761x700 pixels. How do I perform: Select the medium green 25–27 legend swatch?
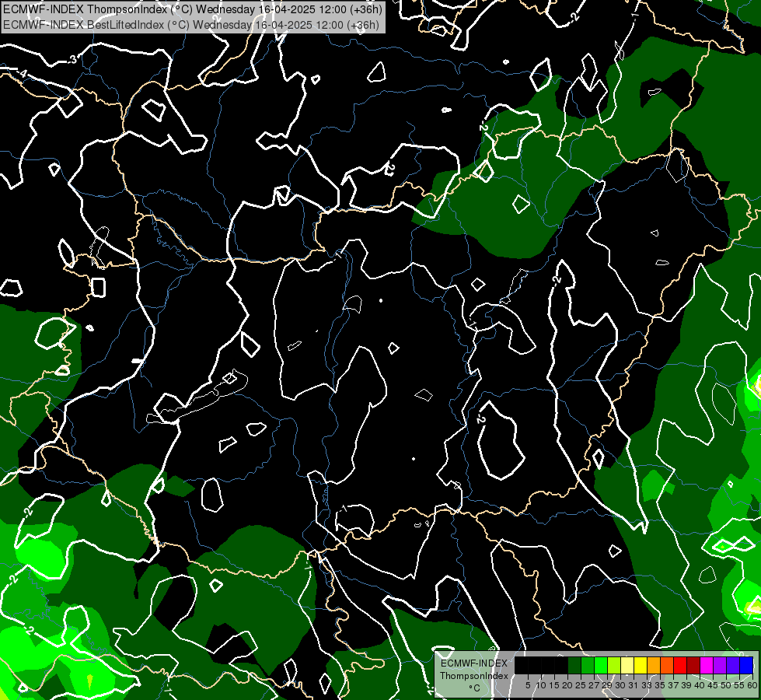click(587, 665)
